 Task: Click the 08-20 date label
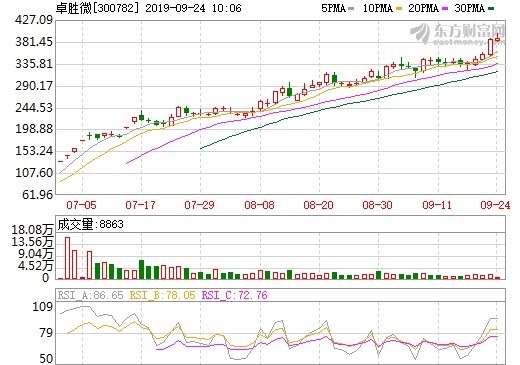(x=318, y=205)
